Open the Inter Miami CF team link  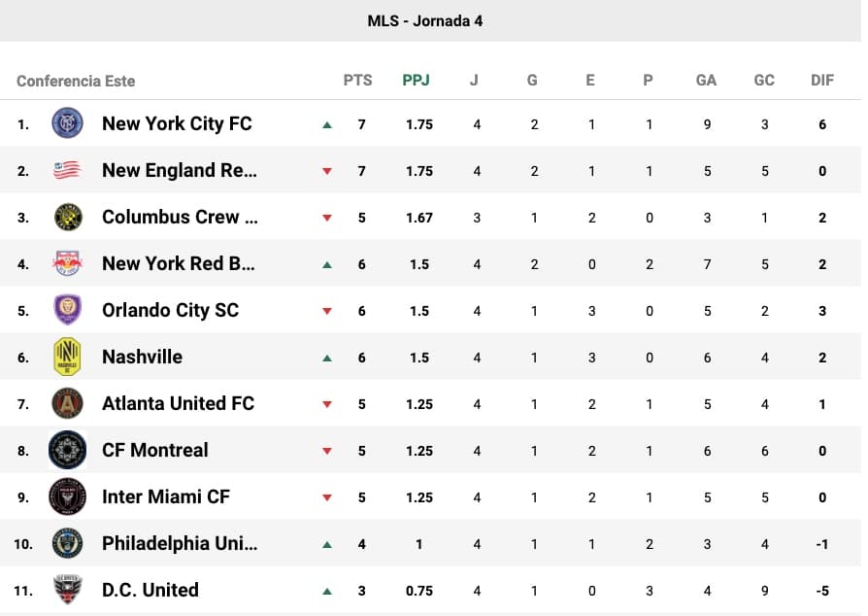[x=166, y=496]
